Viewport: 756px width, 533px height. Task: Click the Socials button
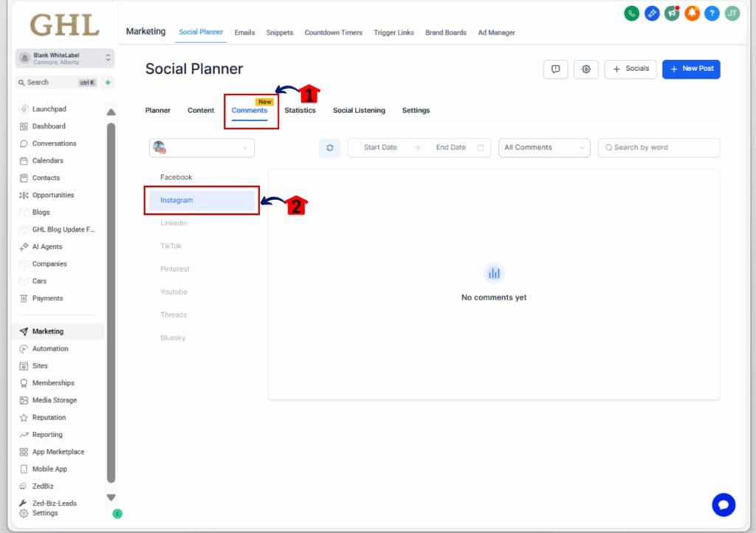630,69
